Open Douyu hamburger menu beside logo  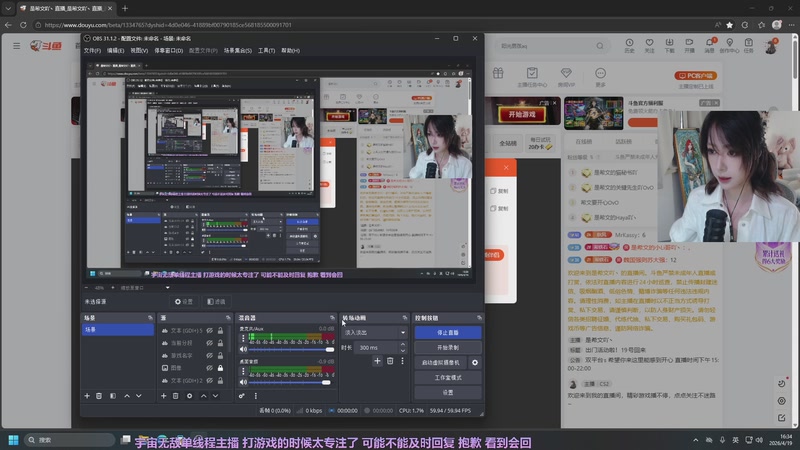(x=17, y=46)
